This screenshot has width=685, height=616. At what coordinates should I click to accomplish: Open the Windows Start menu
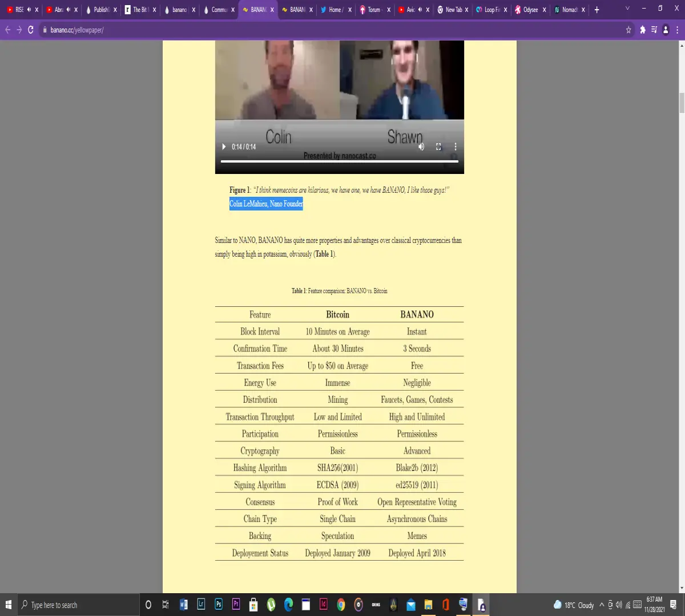[9, 605]
